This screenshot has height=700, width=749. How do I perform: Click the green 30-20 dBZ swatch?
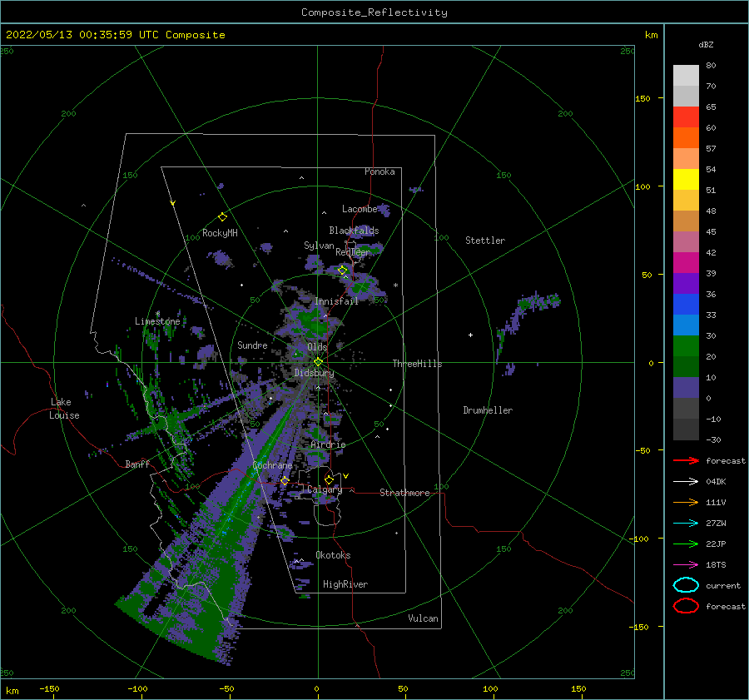[686, 345]
